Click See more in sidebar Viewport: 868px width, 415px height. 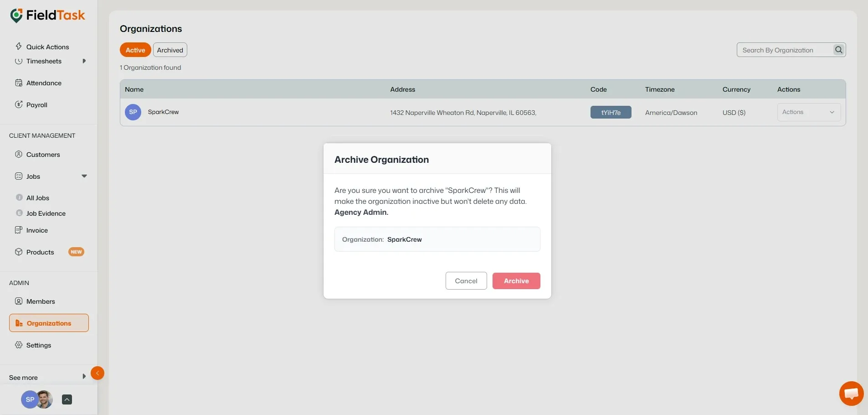coord(23,378)
